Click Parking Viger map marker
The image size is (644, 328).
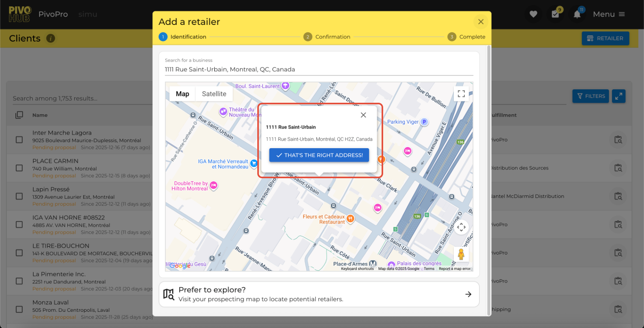click(424, 122)
